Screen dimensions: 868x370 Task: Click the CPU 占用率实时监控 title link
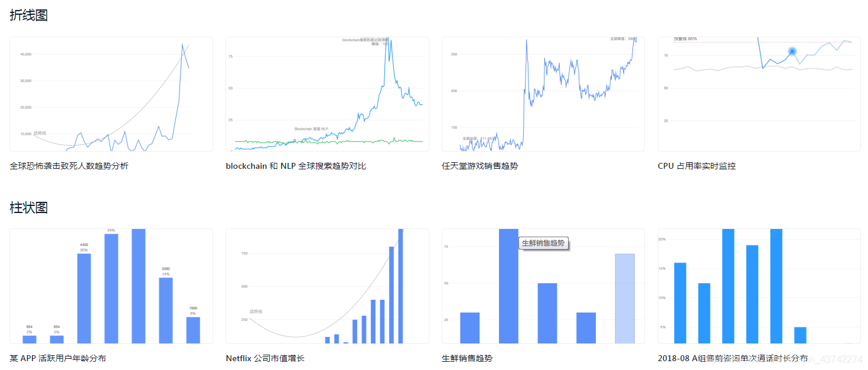pyautogui.click(x=697, y=166)
